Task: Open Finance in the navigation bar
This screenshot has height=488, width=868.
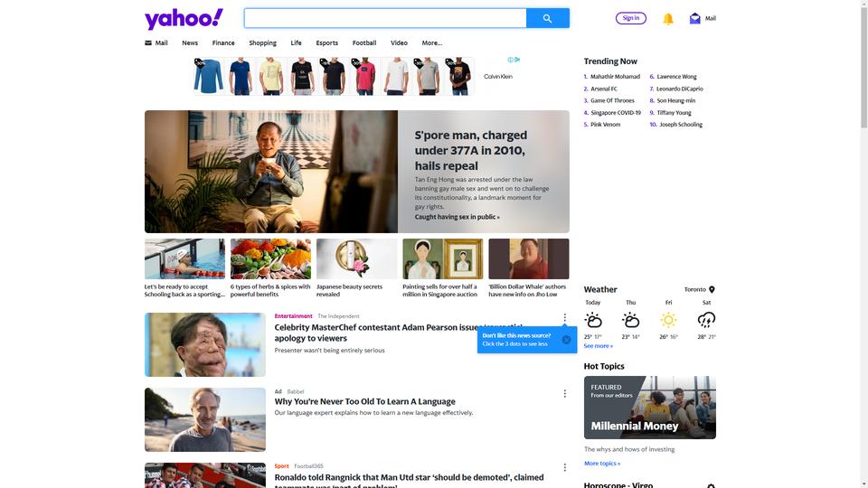Action: (x=223, y=42)
